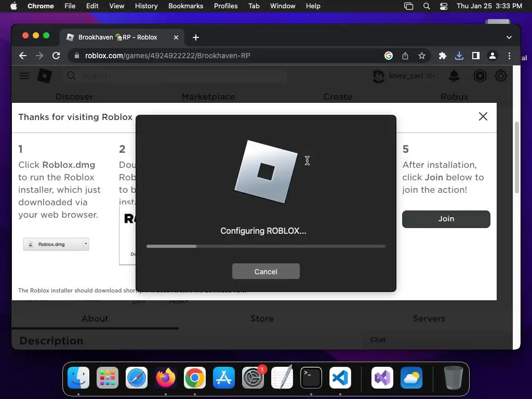The width and height of the screenshot is (532, 399).
Task: Switch to the Servers tab
Action: (x=429, y=318)
